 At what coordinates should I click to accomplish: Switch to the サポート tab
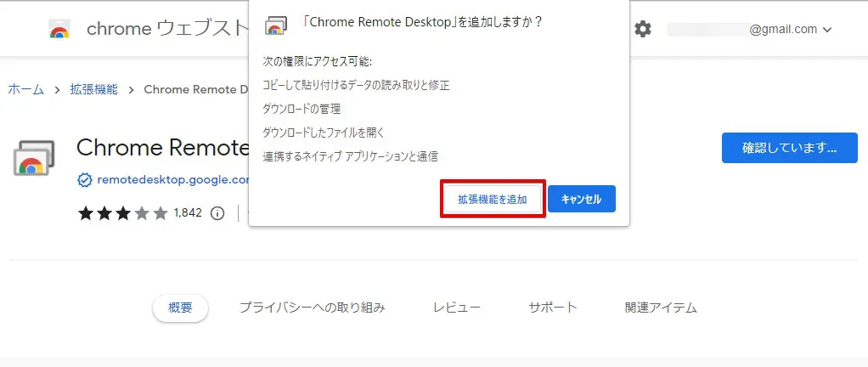(553, 308)
